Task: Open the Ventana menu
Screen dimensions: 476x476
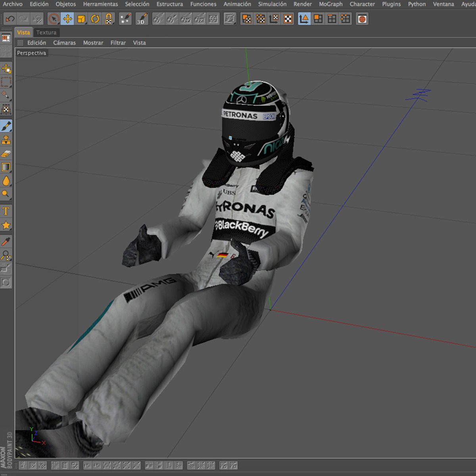Action: pos(443,4)
